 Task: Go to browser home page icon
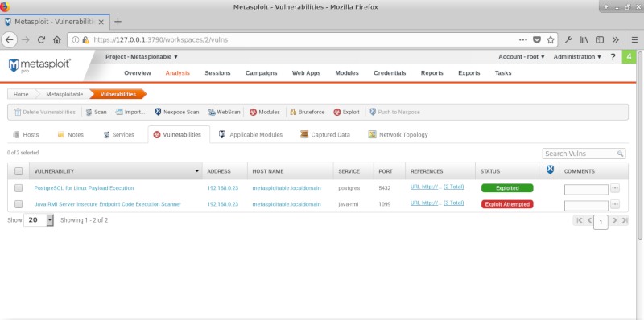[x=57, y=39]
